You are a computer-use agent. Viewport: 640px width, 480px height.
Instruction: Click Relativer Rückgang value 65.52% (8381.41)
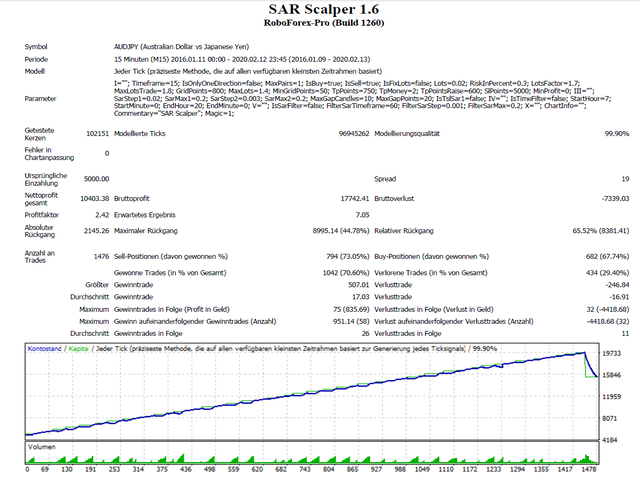tap(601, 231)
